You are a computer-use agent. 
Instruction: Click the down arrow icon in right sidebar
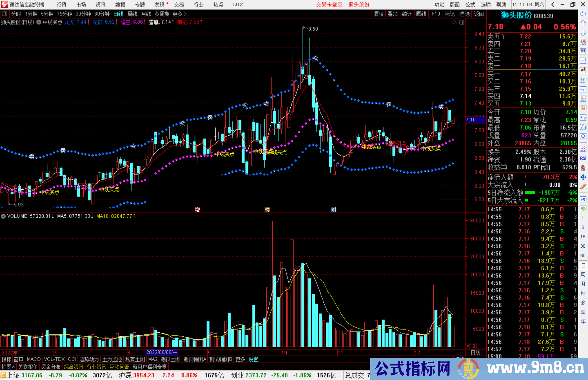pyautogui.click(x=583, y=33)
